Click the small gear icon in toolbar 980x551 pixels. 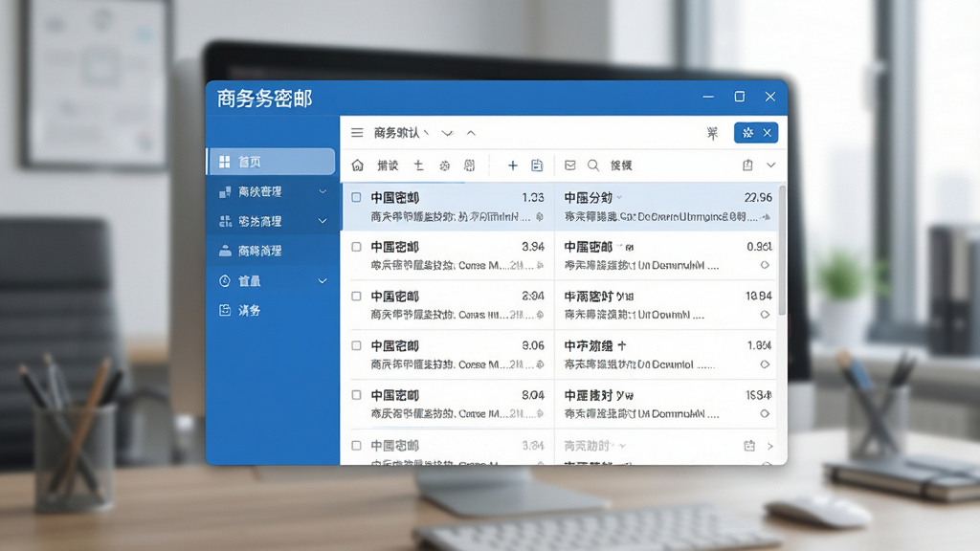coord(444,165)
